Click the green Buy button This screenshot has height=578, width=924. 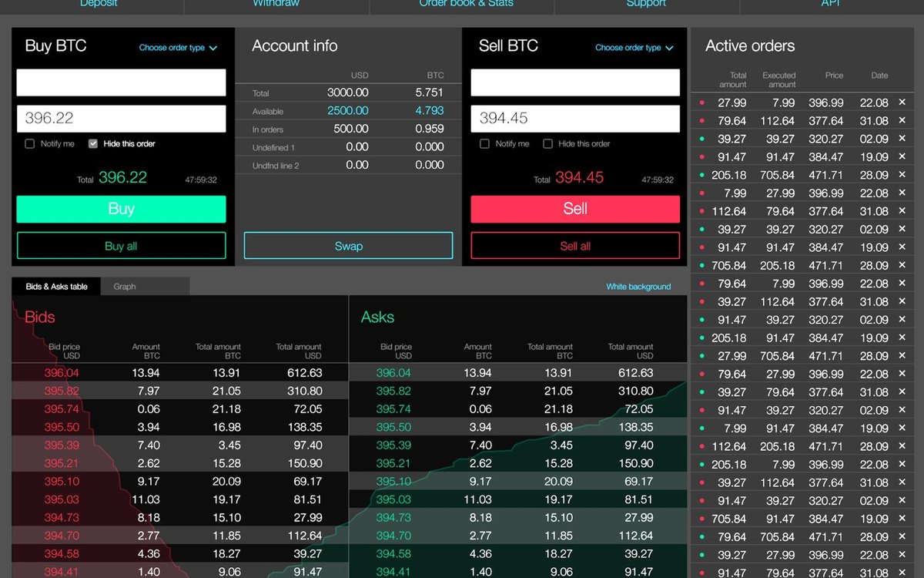pos(121,209)
